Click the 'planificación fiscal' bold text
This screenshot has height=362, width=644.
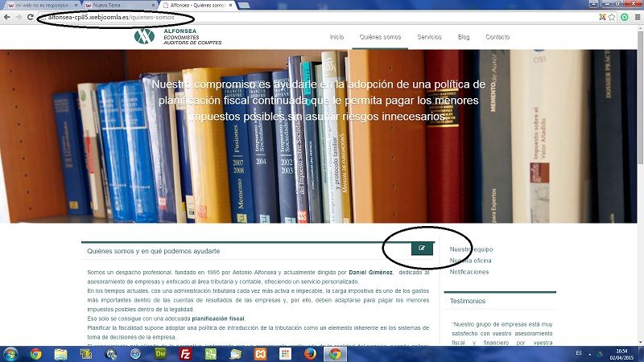pyautogui.click(x=218, y=319)
